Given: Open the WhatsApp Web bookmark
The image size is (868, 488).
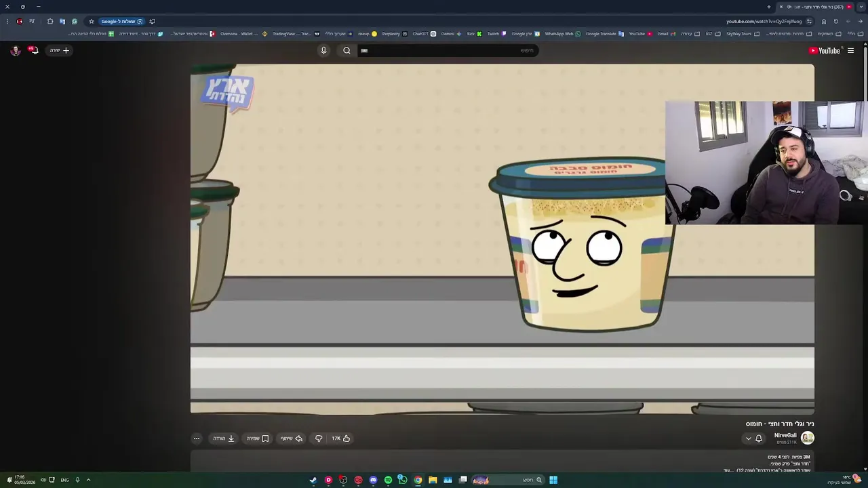Looking at the screenshot, I should 563,34.
